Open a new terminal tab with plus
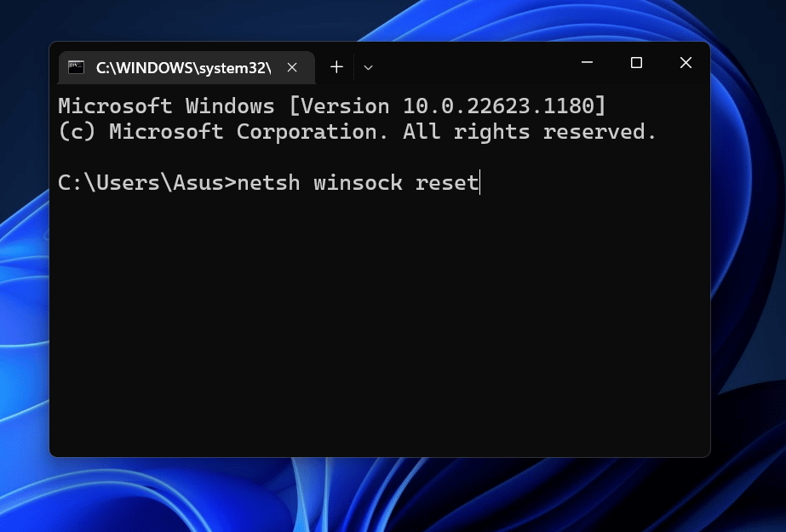 (337, 67)
